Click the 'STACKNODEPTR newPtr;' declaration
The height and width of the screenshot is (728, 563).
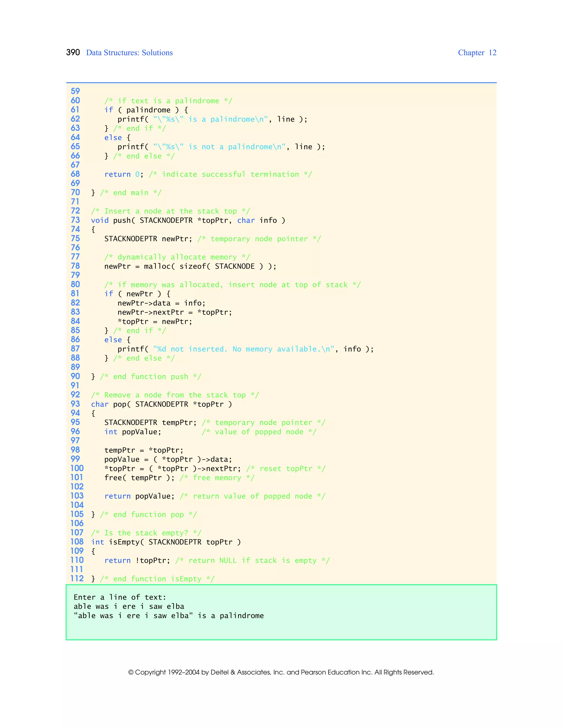(148, 239)
